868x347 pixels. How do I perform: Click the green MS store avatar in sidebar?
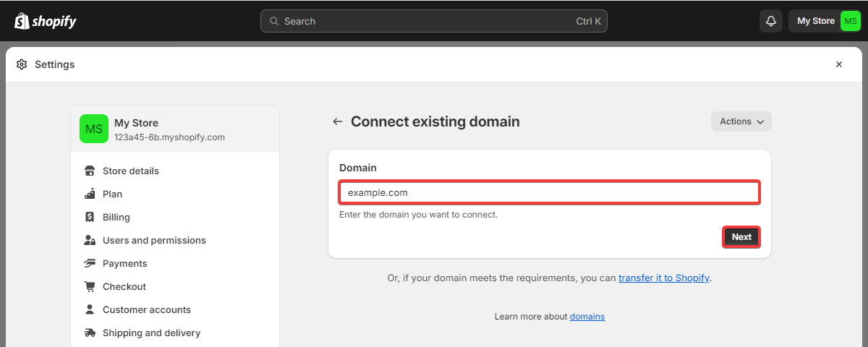[94, 129]
